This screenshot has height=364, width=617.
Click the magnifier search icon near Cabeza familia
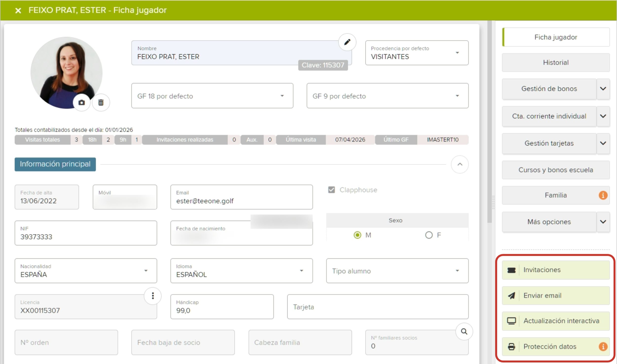464,331
